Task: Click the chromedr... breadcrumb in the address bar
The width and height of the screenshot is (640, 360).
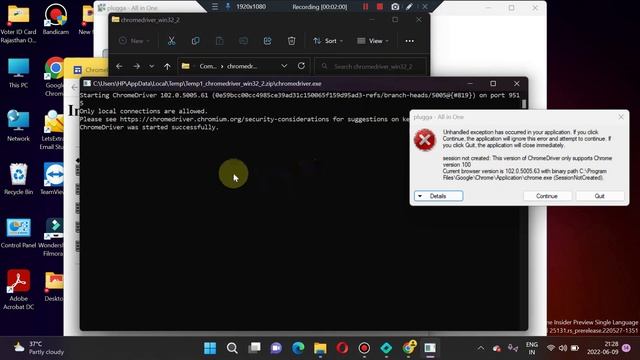Action: pos(242,66)
